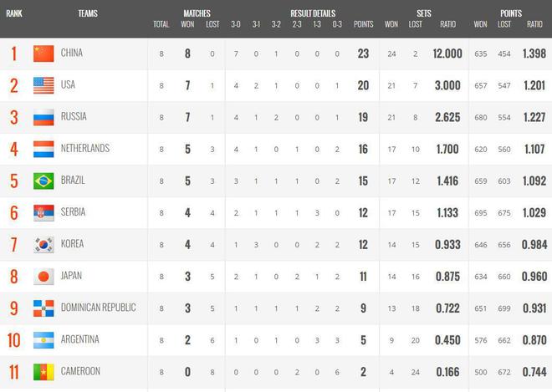Viewport: 552px width, 392px height.
Task: Click the Japan flag icon
Action: click(x=43, y=277)
